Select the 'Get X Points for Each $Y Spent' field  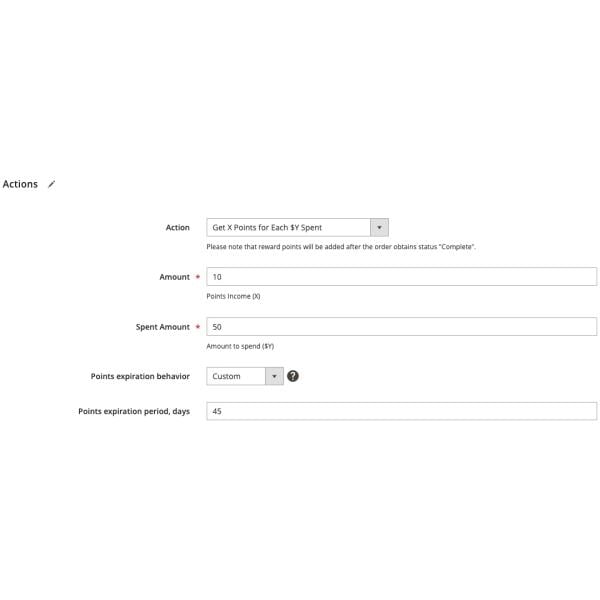tap(297, 227)
